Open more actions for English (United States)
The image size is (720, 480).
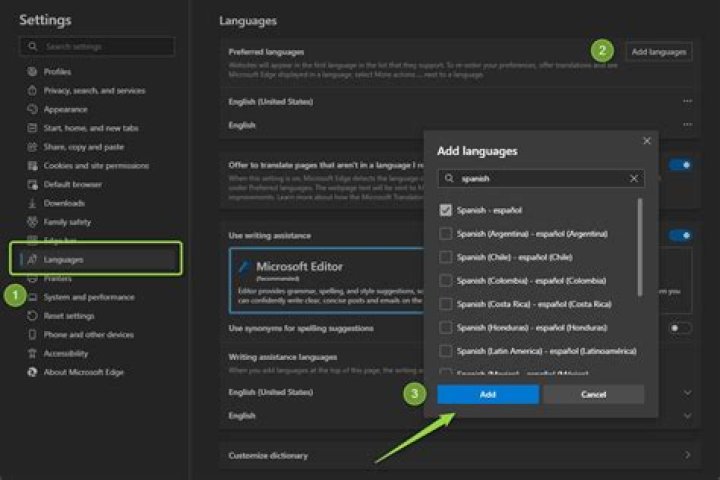tap(687, 101)
